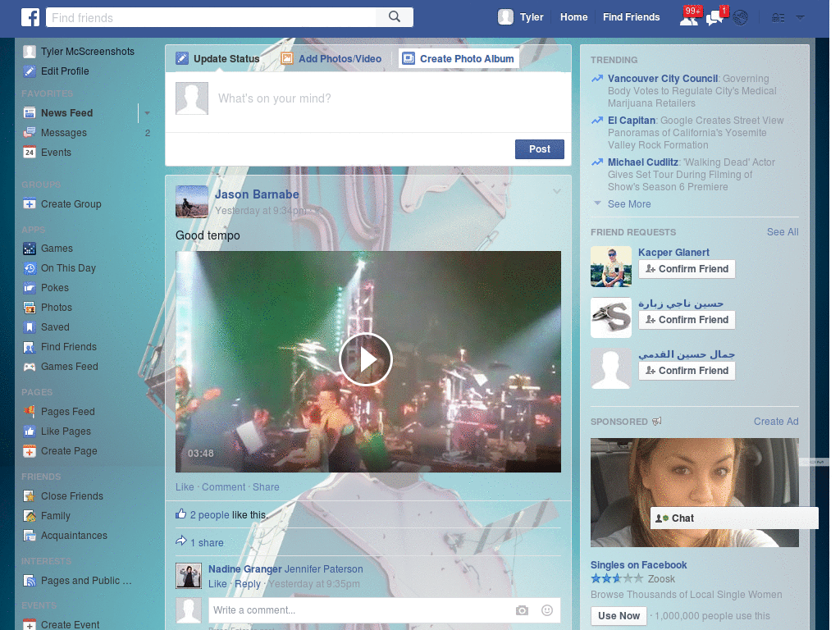This screenshot has width=840, height=630.
Task: Open Tyler profile in top bar
Action: pos(521,17)
